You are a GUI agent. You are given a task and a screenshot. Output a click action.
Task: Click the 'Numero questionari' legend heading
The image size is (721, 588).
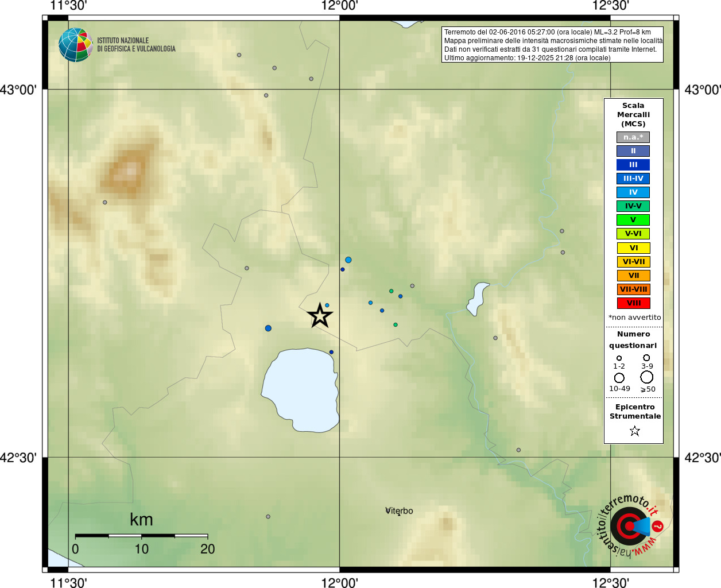point(633,340)
